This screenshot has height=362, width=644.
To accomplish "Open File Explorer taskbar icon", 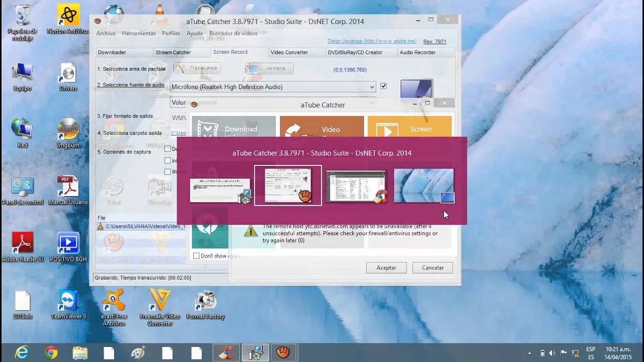I will [x=80, y=352].
